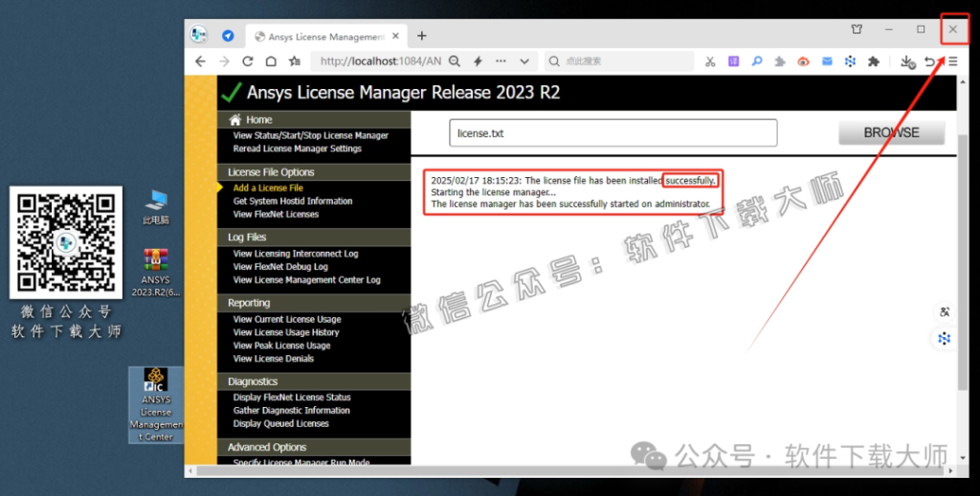The height and width of the screenshot is (496, 980).
Task: Close the browser window
Action: 953,29
